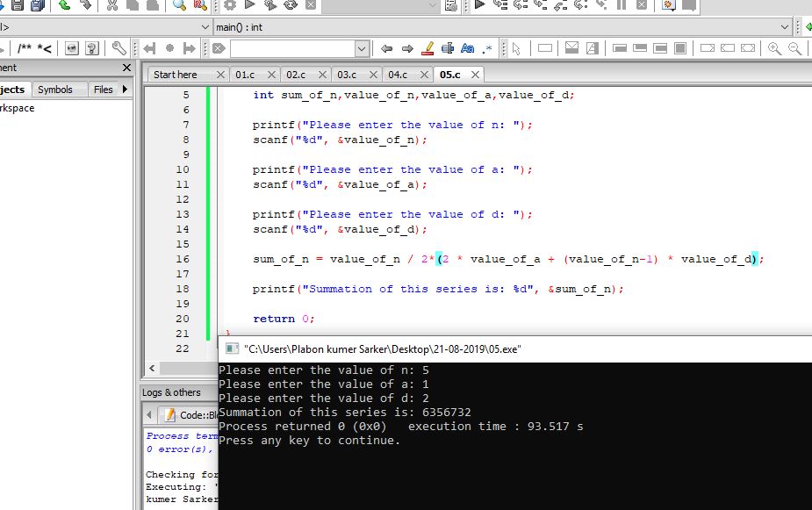Insert a *< doxygen line comment
The image size is (812, 510).
(45, 48)
